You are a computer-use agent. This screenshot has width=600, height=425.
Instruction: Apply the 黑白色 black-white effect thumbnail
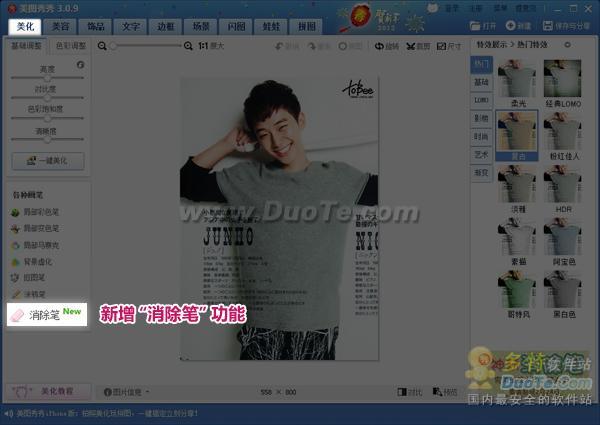tap(562, 290)
